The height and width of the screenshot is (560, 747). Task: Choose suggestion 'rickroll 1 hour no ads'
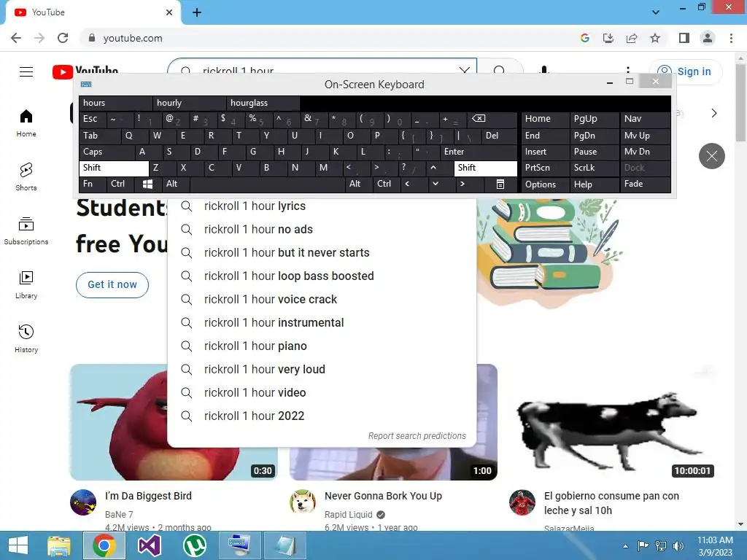(x=322, y=230)
